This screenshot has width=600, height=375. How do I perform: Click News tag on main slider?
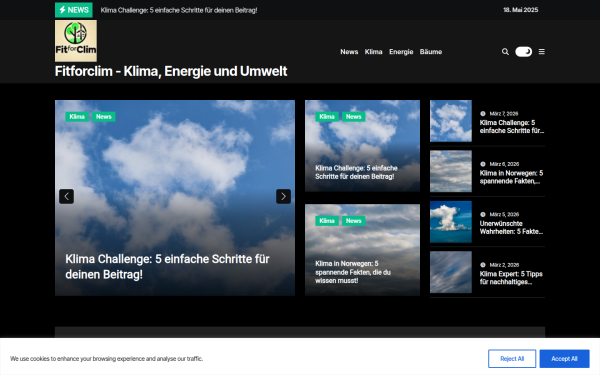pyautogui.click(x=104, y=117)
